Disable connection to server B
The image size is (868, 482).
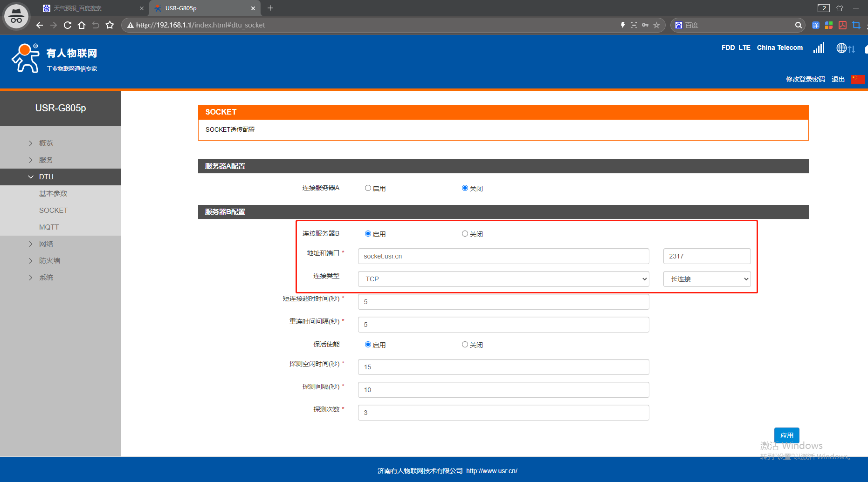(465, 234)
